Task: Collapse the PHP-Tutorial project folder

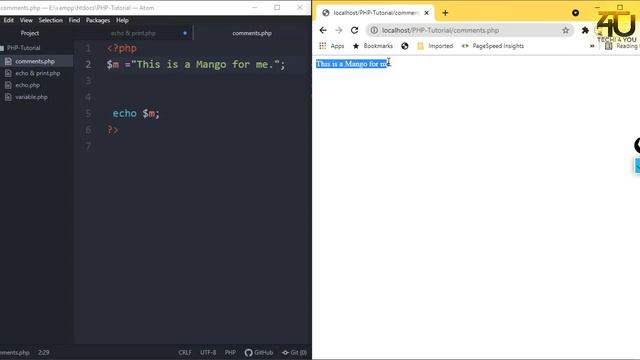Action: pos(23,48)
